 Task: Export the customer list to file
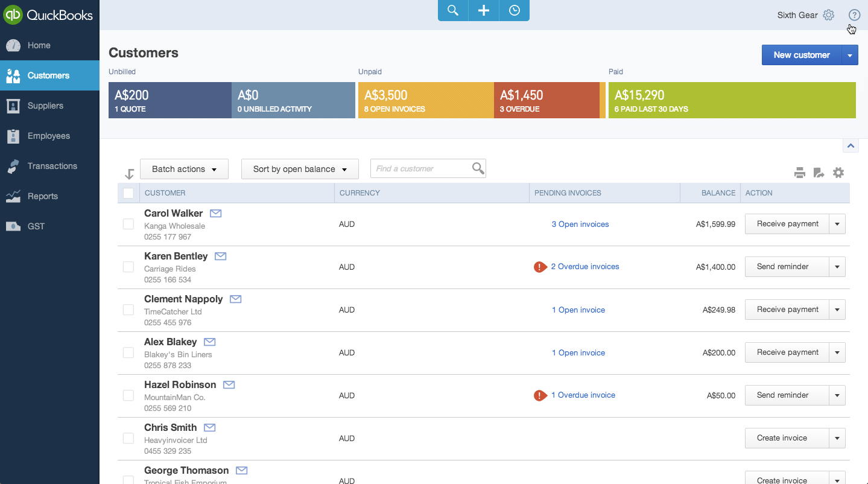[x=819, y=173]
